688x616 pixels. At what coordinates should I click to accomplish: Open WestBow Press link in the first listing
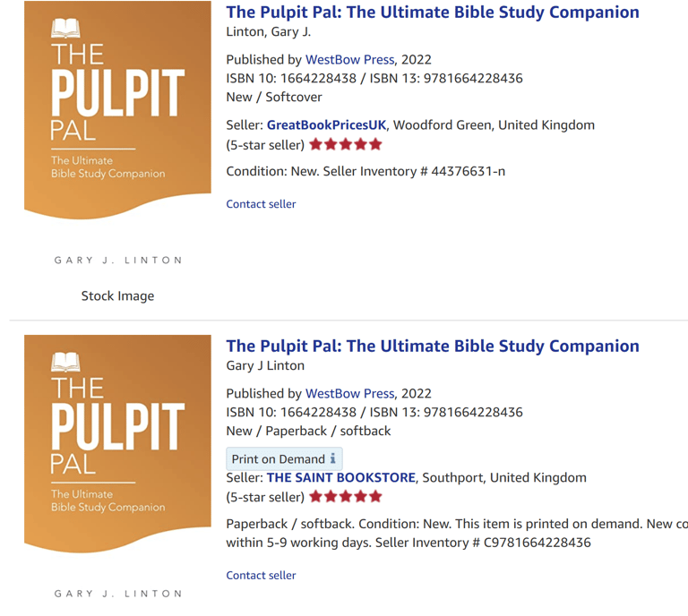349,60
